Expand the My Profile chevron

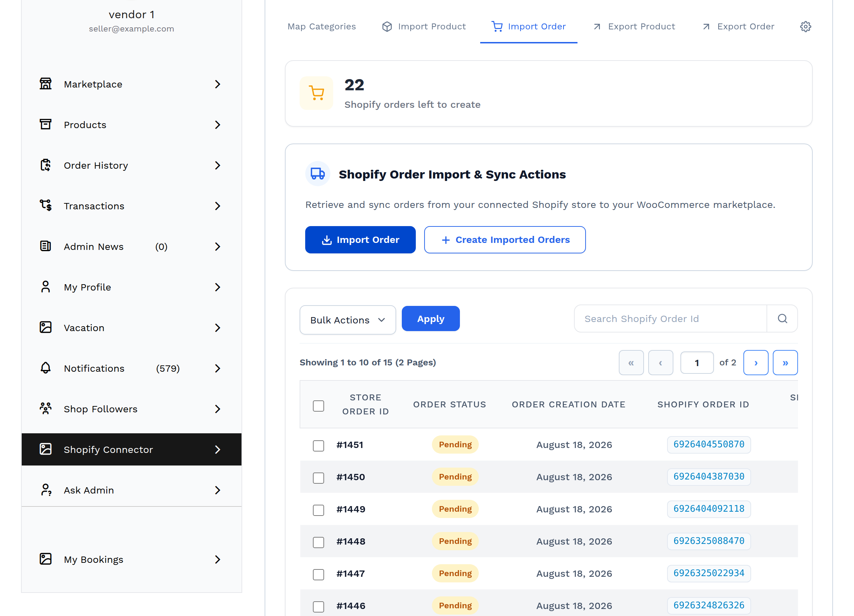point(218,287)
